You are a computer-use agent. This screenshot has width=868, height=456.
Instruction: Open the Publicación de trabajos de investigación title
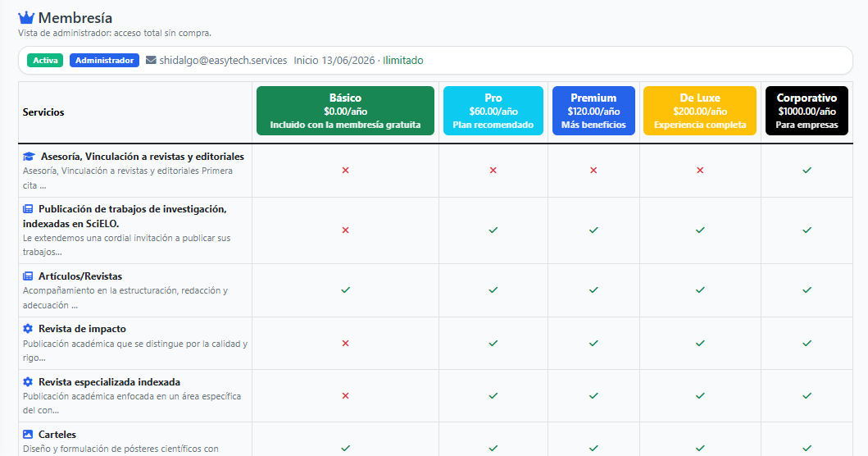[125, 216]
